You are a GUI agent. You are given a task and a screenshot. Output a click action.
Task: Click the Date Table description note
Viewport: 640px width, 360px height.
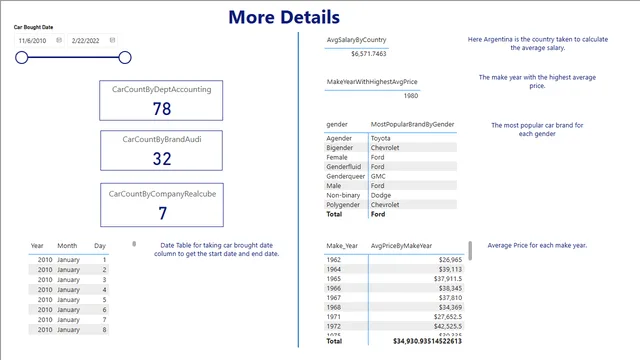(216, 249)
